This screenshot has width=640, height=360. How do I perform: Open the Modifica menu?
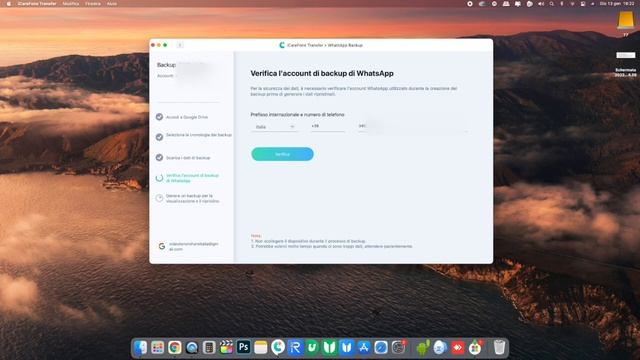[x=71, y=4]
